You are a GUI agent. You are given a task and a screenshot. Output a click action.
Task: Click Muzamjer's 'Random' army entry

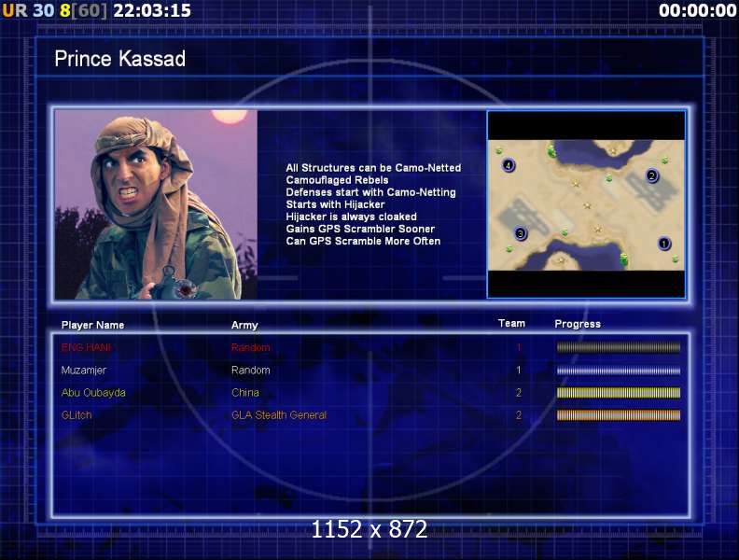250,370
